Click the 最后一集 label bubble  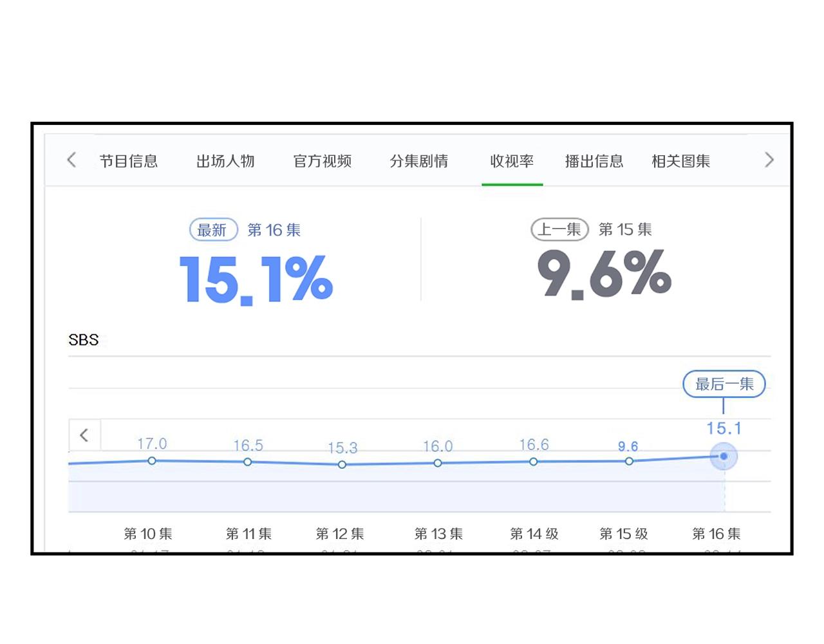tap(724, 384)
